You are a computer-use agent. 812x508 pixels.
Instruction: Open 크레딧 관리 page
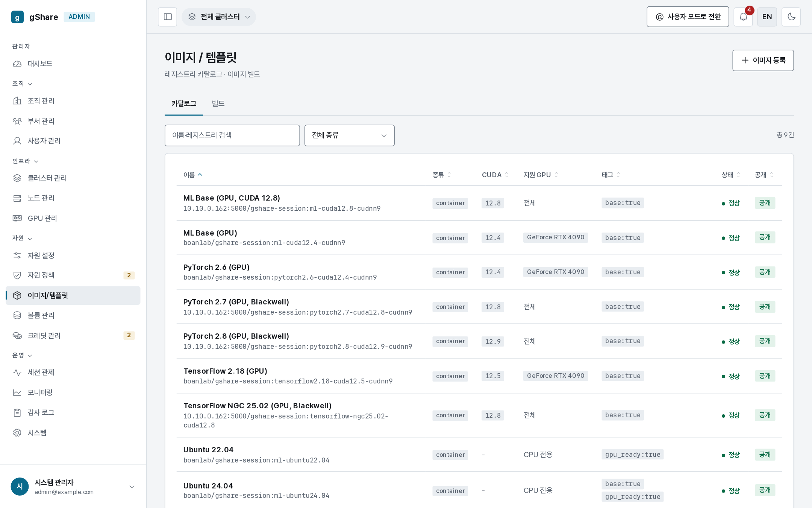[x=73, y=335]
